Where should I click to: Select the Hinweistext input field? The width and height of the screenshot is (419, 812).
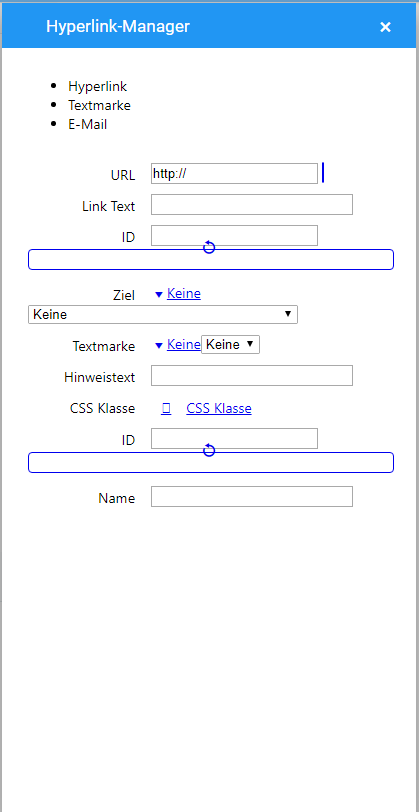(x=252, y=375)
